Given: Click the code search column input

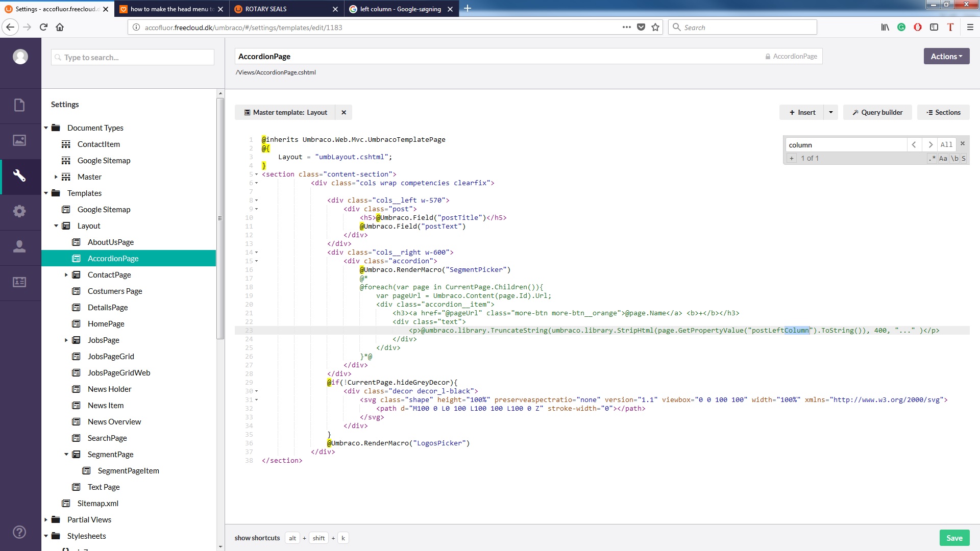Looking at the screenshot, I should [x=846, y=145].
